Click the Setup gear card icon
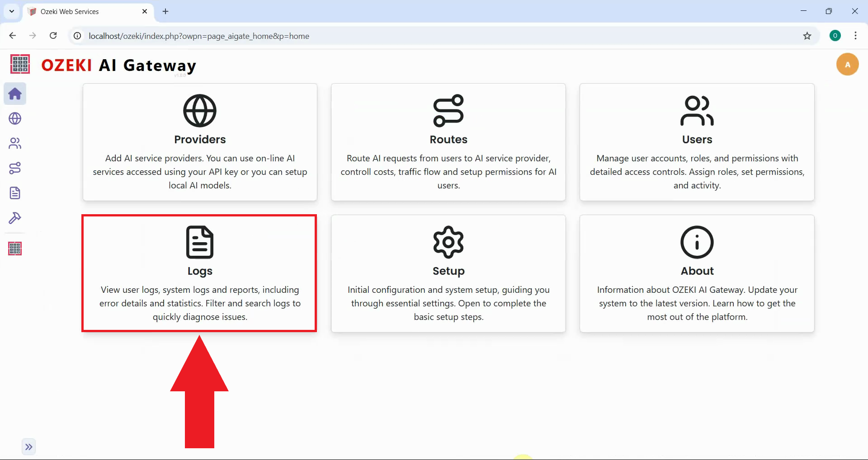 point(448,242)
